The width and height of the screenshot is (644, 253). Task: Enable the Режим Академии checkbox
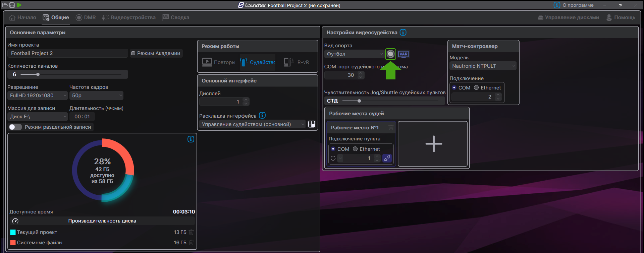tap(133, 53)
